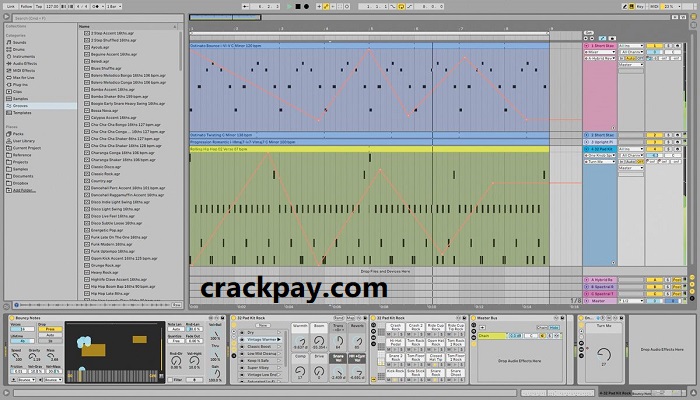Unfold track 3 Upright Pi

pos(587,142)
